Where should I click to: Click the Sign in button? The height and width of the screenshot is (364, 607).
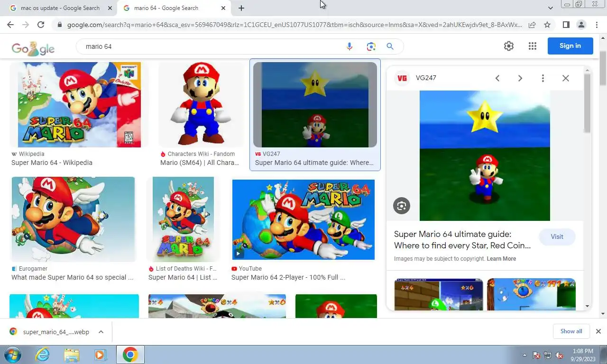click(570, 46)
